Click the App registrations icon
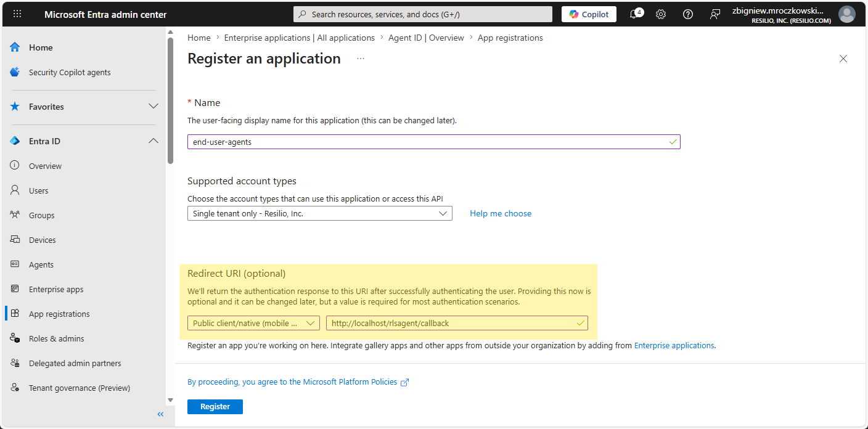 15,314
